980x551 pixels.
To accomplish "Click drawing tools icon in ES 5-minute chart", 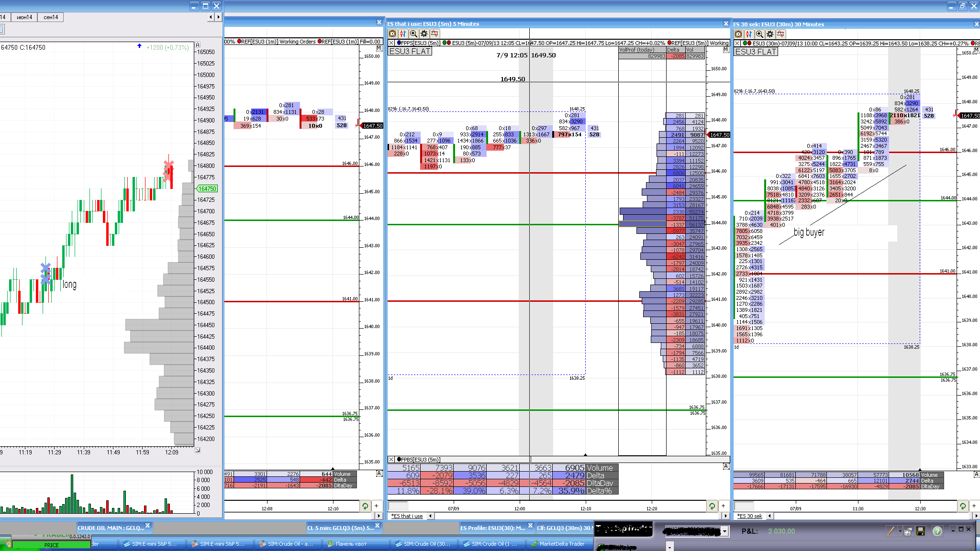I will [x=434, y=33].
